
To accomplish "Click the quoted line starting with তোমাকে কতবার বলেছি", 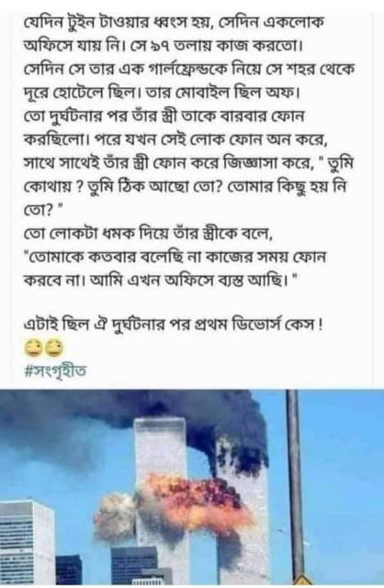I will pyautogui.click(x=174, y=257).
